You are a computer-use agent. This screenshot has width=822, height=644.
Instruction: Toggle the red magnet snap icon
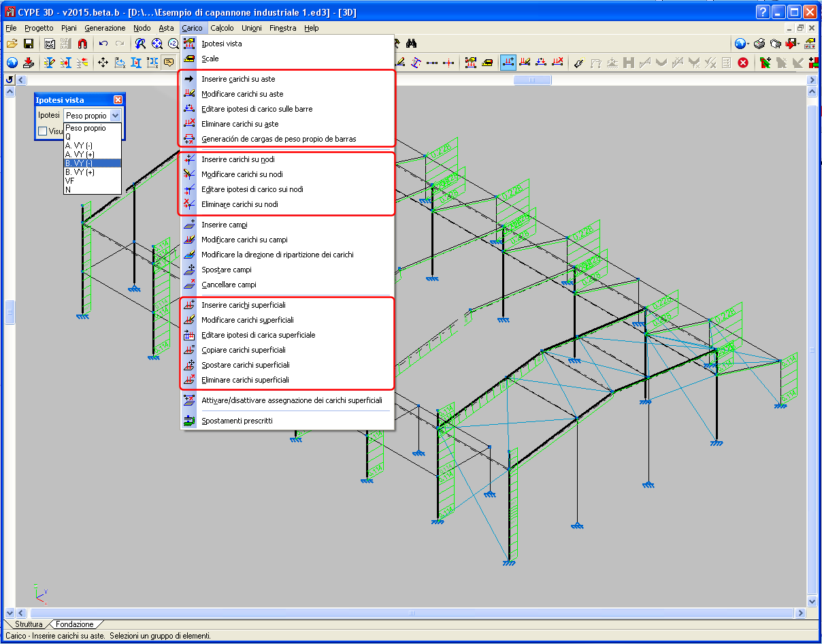click(82, 44)
